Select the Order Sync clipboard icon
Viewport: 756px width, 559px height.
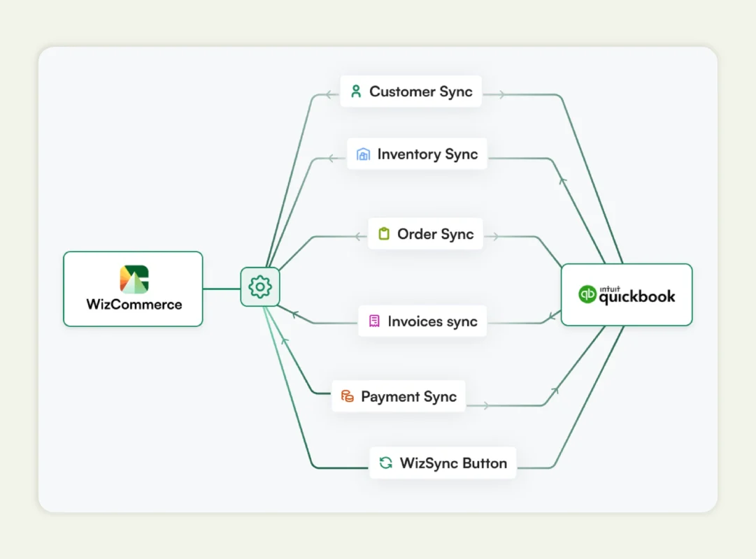point(384,233)
